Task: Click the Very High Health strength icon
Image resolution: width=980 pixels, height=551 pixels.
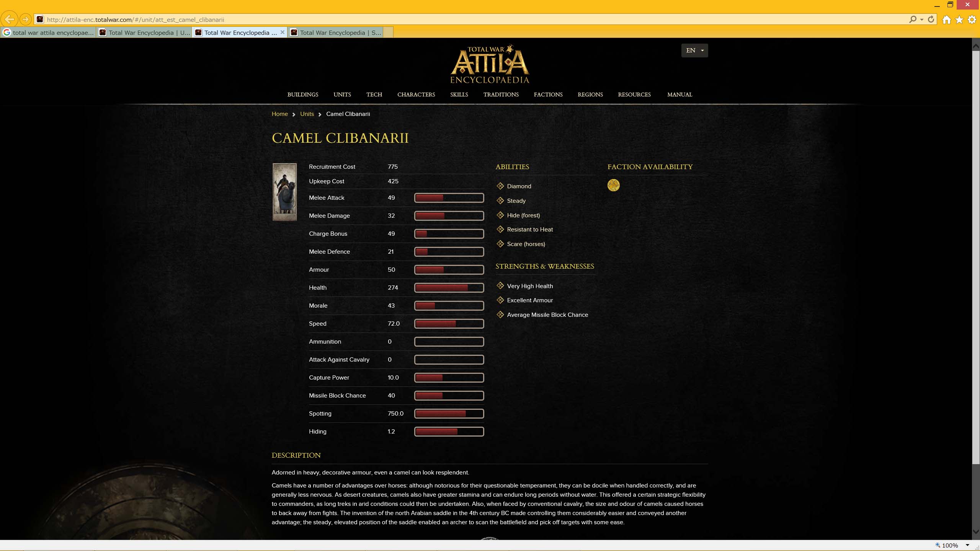Action: 500,286
